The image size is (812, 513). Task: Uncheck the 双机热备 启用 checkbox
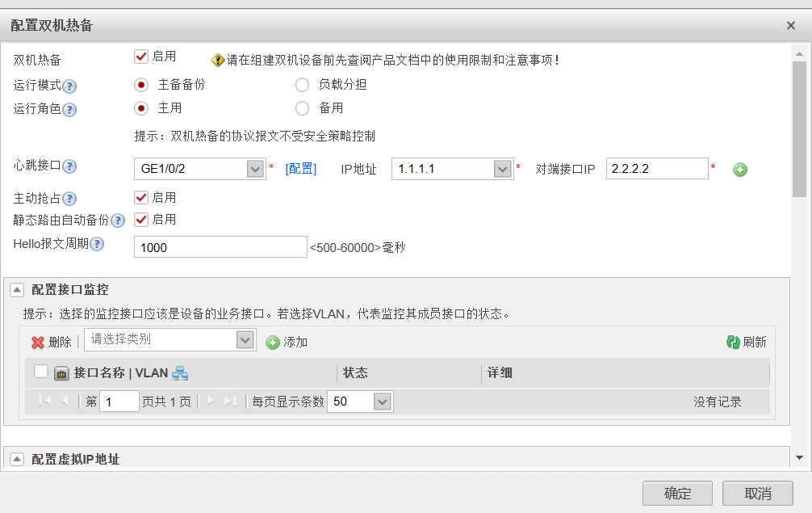click(x=141, y=57)
